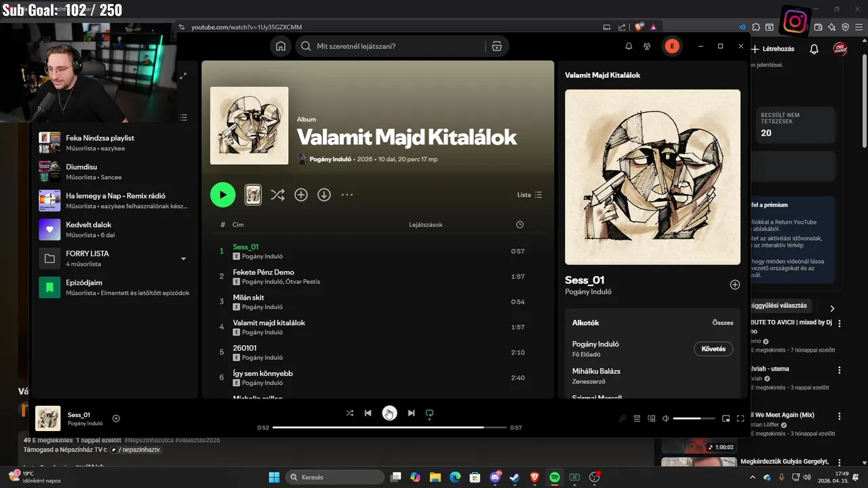Open options for Till We Meet Again video
This screenshot has width=868, height=488.
[x=840, y=416]
